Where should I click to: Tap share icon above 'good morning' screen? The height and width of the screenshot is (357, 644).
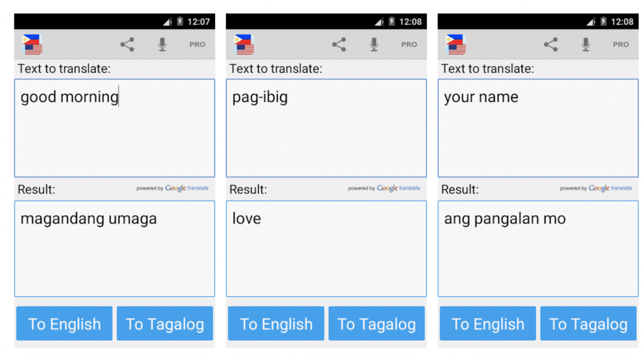point(127,45)
